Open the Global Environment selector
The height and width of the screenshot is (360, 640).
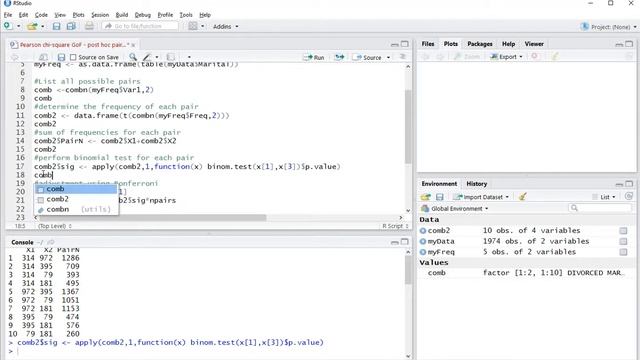coord(454,209)
